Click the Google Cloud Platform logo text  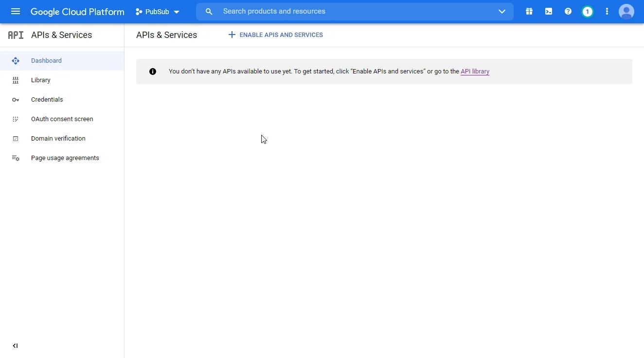click(77, 12)
